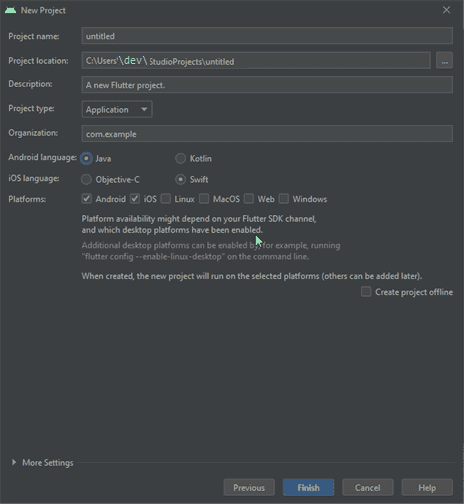Open the Project type Application dropdown

click(117, 109)
